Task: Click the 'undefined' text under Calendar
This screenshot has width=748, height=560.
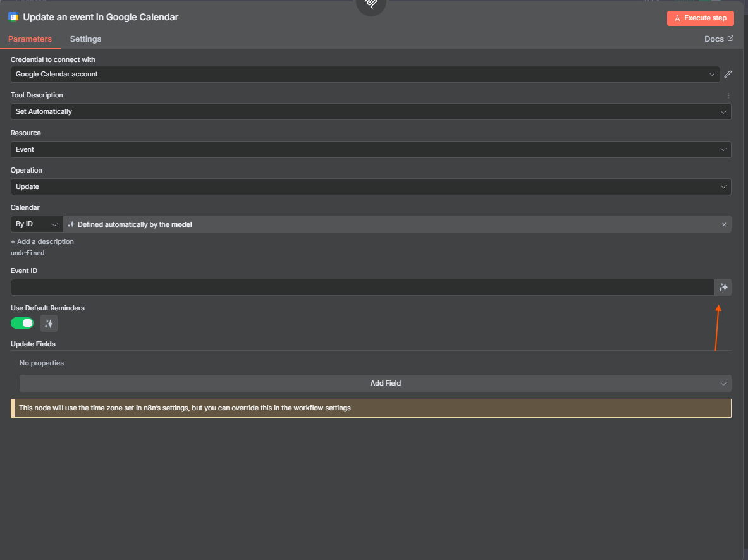Action: tap(27, 253)
